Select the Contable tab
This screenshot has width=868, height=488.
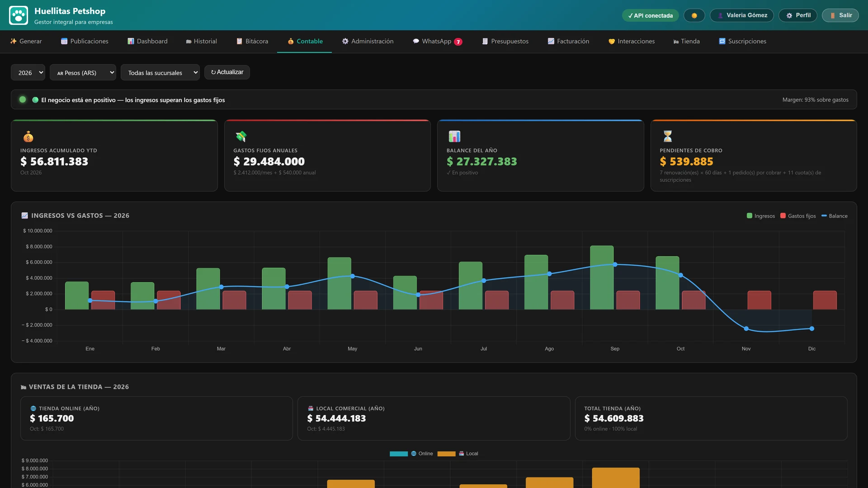click(x=305, y=41)
